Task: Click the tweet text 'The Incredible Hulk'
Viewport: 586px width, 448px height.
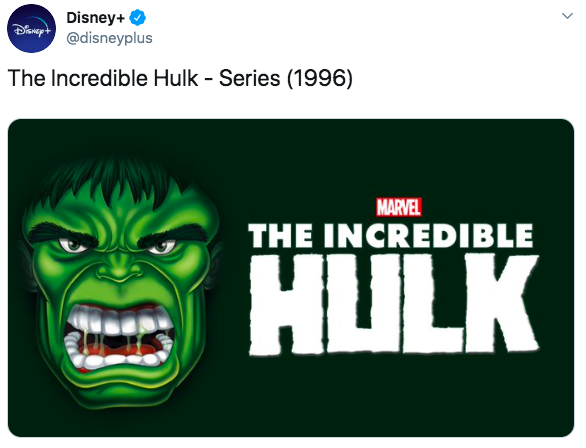Action: pyautogui.click(x=103, y=78)
